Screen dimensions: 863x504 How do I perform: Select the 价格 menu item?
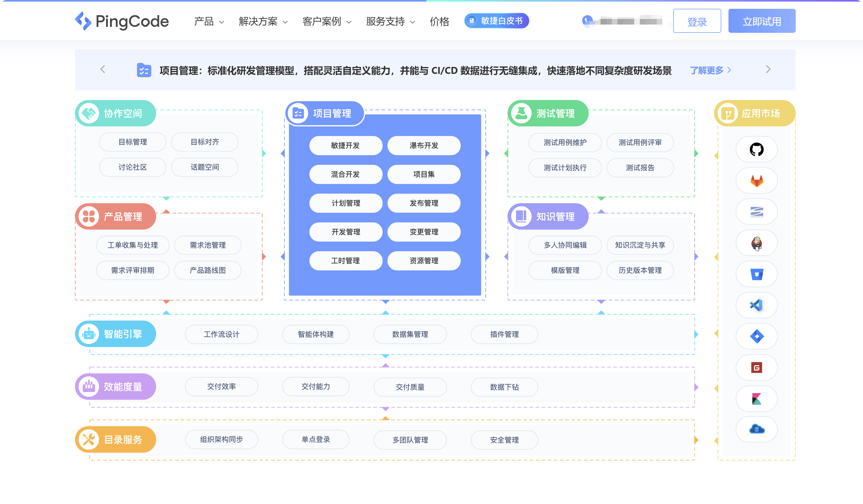439,21
